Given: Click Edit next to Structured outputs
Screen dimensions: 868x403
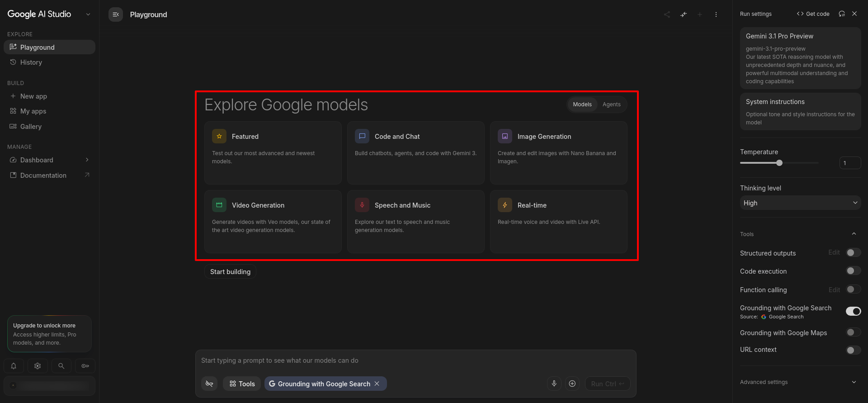Looking at the screenshot, I should click(x=834, y=252).
